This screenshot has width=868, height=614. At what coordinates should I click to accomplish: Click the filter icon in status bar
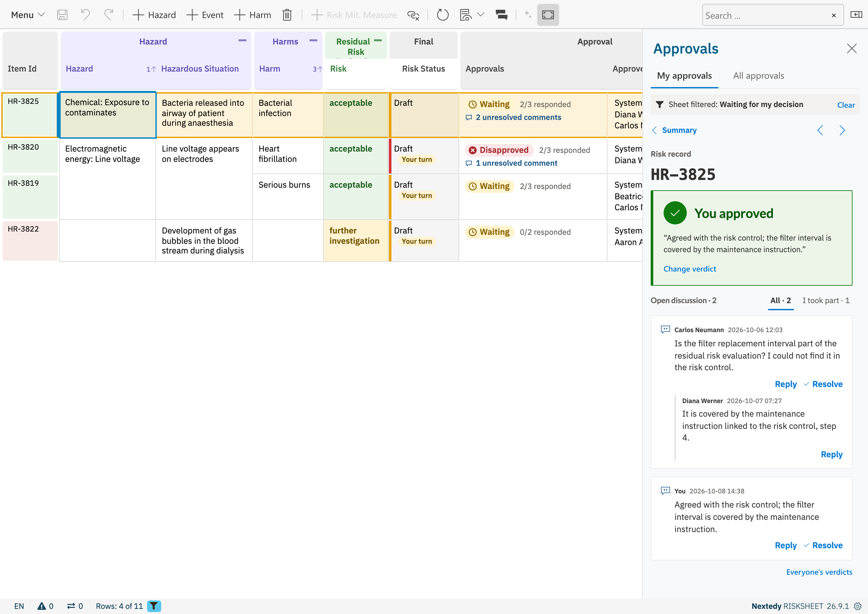(x=154, y=606)
